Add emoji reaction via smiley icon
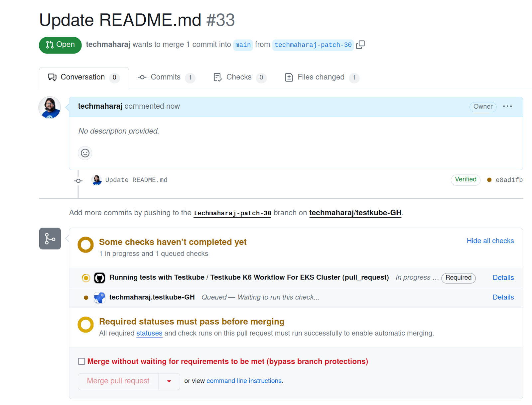 (85, 153)
